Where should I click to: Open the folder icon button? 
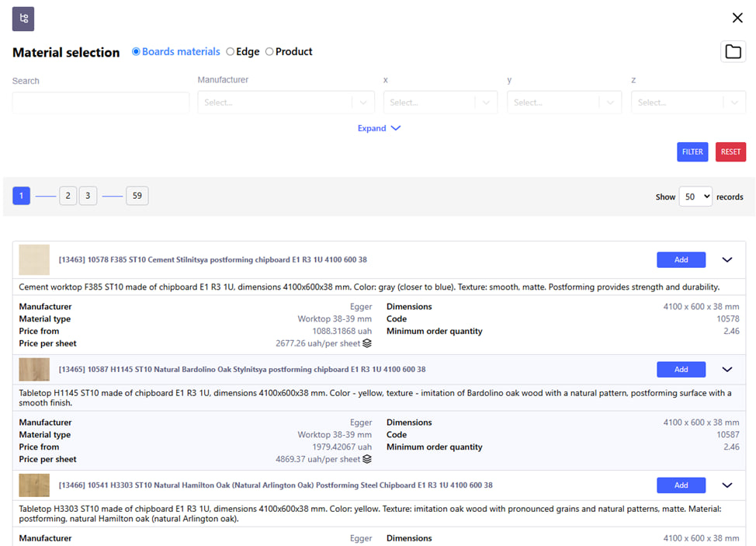(733, 52)
